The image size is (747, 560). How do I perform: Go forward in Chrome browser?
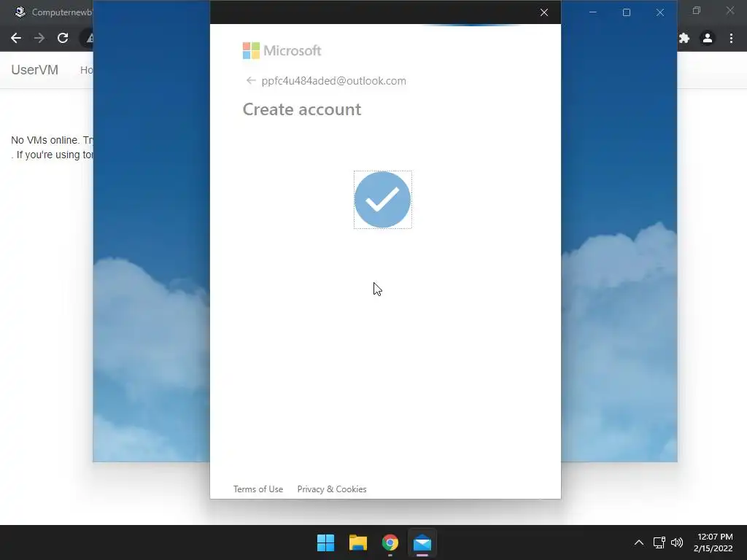click(x=39, y=38)
